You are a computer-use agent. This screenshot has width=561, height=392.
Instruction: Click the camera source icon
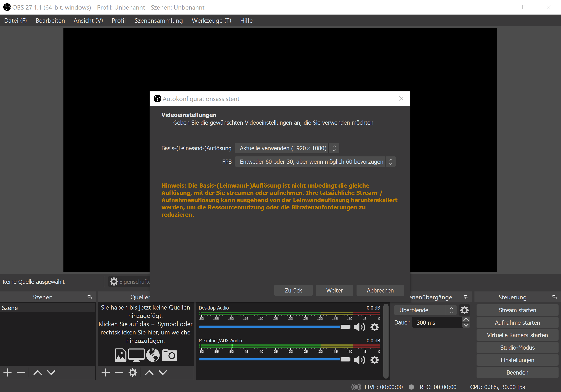point(169,355)
